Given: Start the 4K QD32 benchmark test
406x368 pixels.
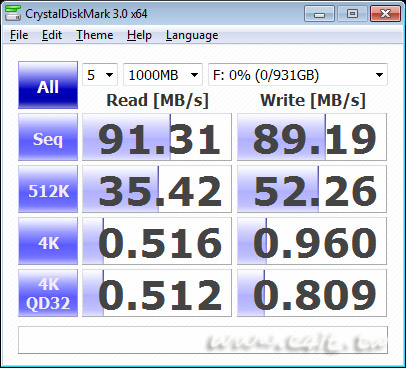Looking at the screenshot, I should click(48, 293).
